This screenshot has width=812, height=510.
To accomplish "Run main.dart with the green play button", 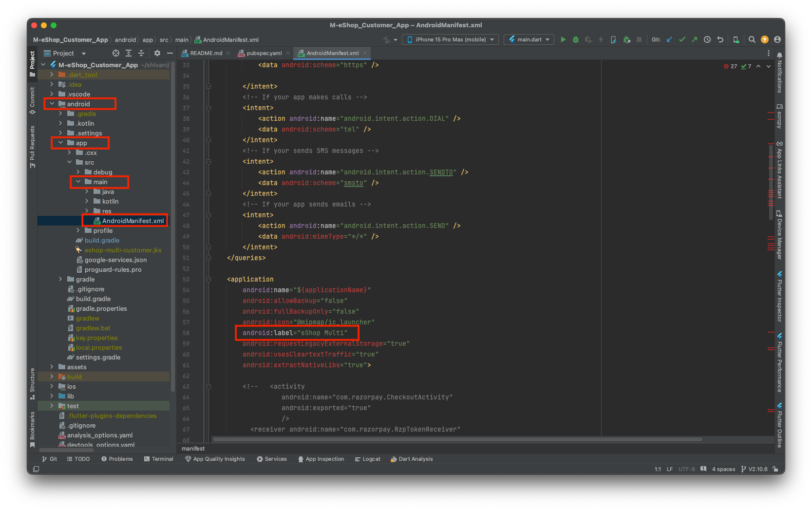I will pos(563,39).
